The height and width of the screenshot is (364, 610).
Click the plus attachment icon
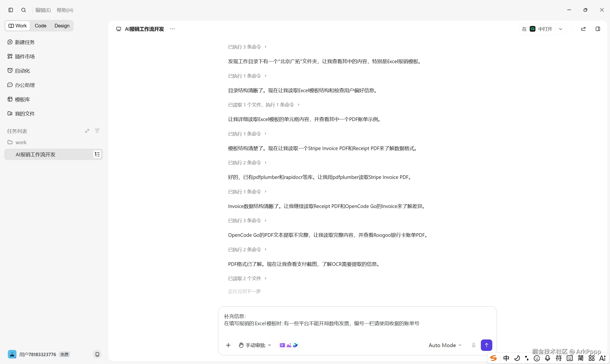click(228, 345)
